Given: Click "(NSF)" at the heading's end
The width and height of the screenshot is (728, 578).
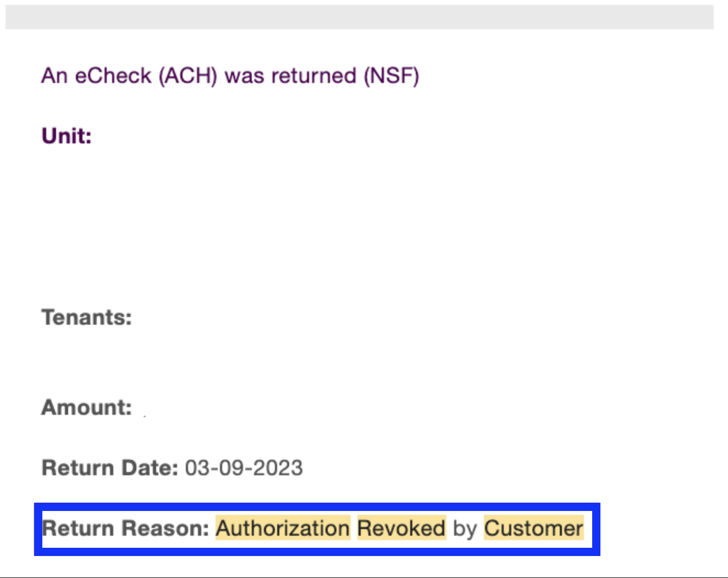Looking at the screenshot, I should click(x=391, y=76).
